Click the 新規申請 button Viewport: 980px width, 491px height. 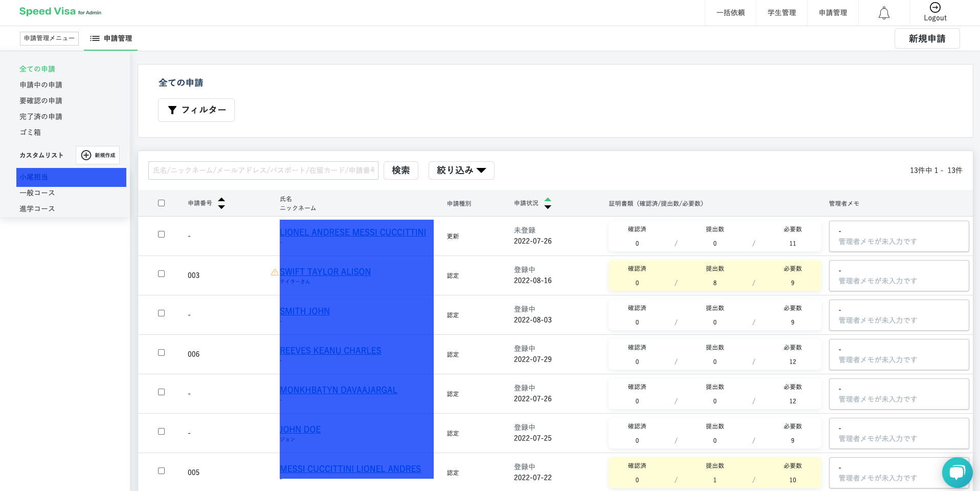pyautogui.click(x=927, y=38)
